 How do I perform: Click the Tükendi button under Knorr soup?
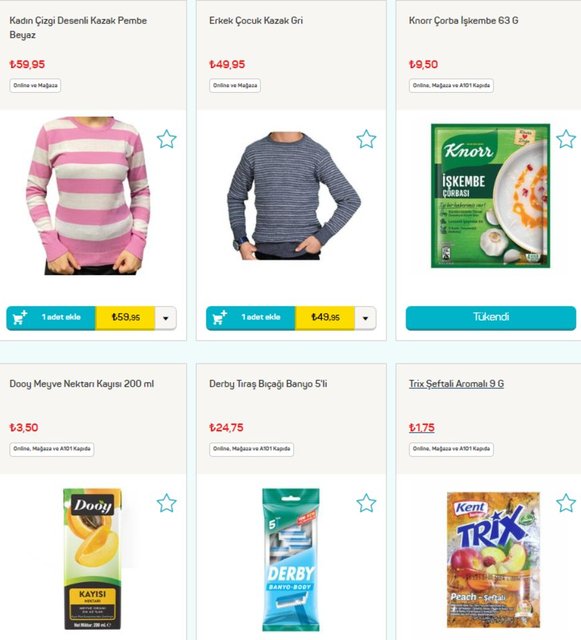point(491,318)
